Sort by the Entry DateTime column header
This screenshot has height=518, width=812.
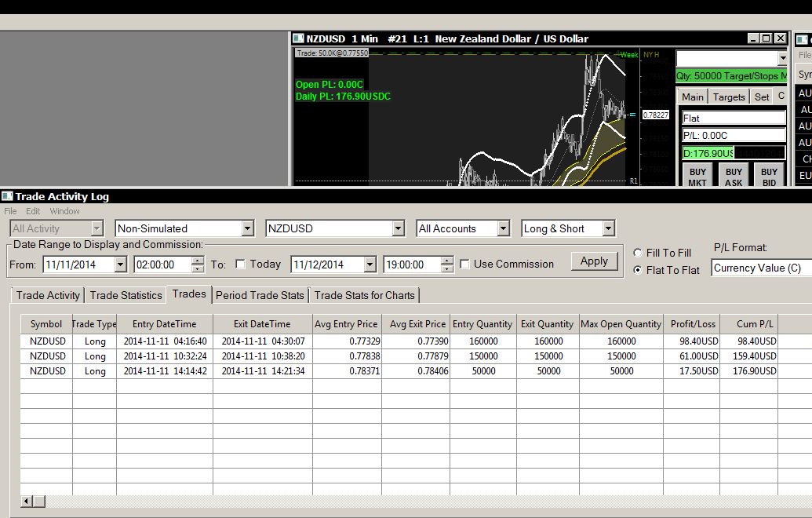[165, 324]
